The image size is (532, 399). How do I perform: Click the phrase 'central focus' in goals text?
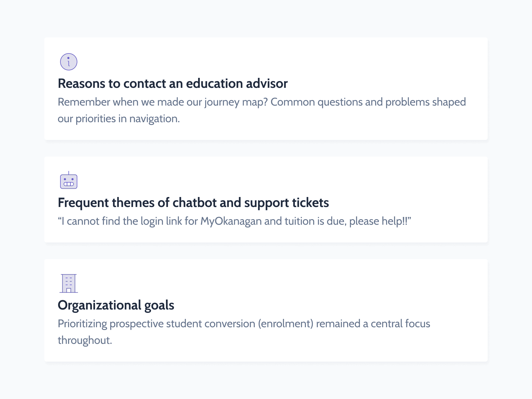click(400, 324)
